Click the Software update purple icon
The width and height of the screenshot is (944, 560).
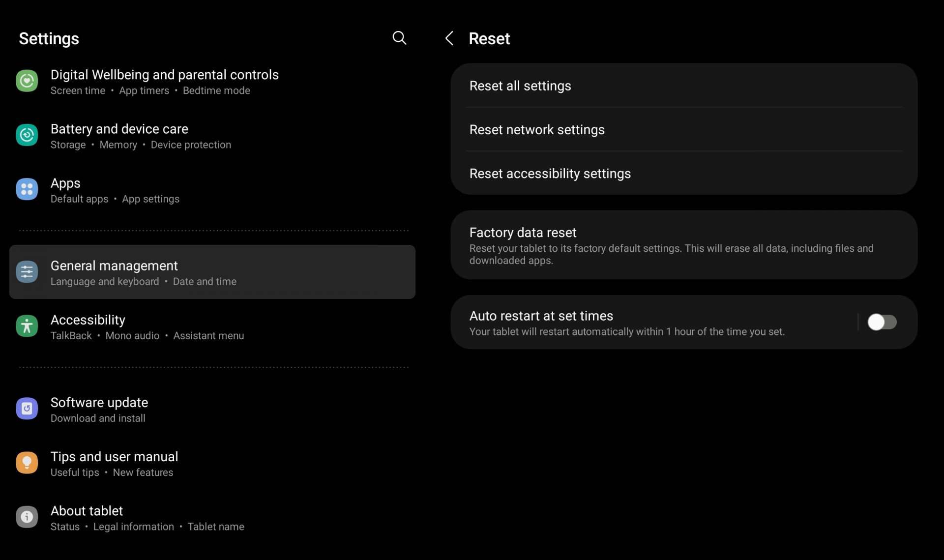(x=27, y=409)
